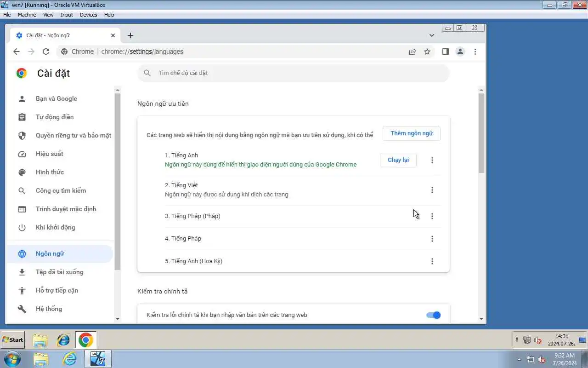Open the VirtualBox 'Machine' menu
Image resolution: width=588 pixels, height=368 pixels.
click(27, 15)
